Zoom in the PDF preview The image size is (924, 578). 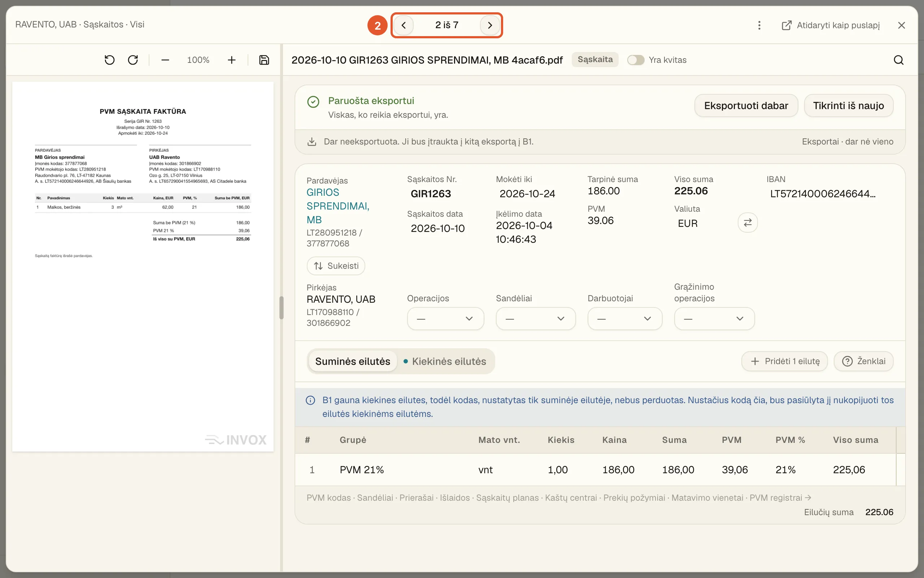click(231, 60)
